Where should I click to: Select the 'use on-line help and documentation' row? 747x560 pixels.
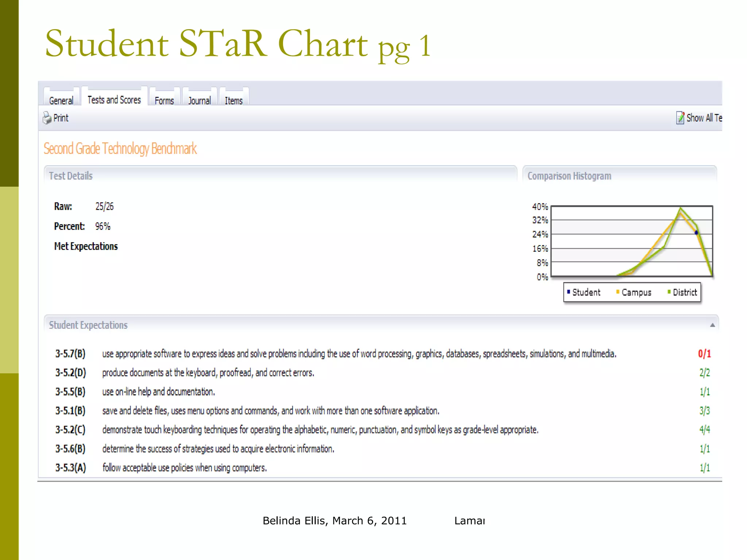[383, 392]
